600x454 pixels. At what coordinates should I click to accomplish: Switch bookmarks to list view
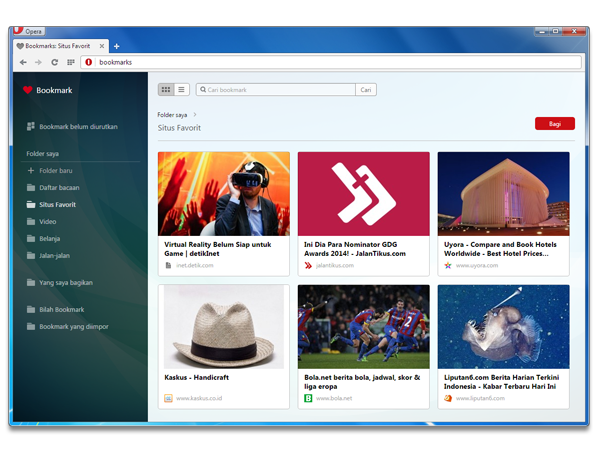coord(181,90)
